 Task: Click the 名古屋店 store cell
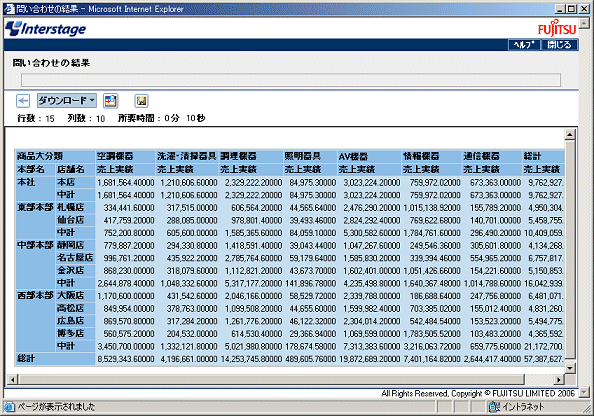(75, 258)
